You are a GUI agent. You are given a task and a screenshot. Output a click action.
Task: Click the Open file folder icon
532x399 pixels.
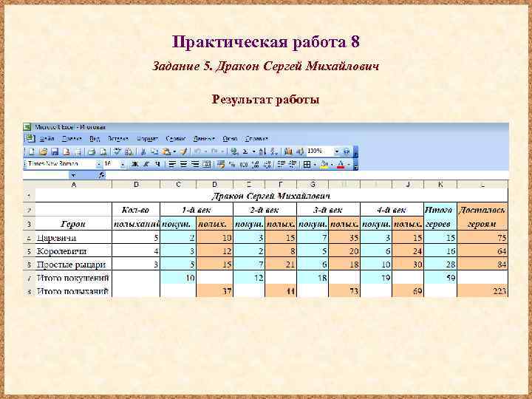coord(44,151)
